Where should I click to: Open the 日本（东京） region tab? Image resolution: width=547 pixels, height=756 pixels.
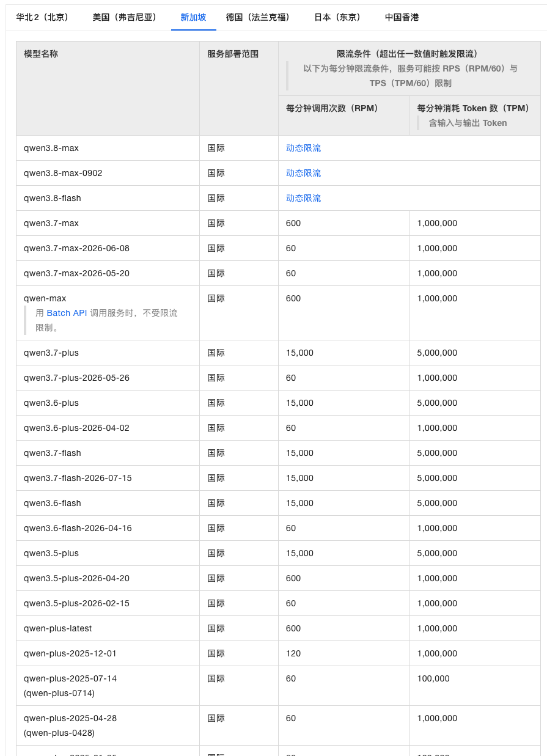coord(337,17)
